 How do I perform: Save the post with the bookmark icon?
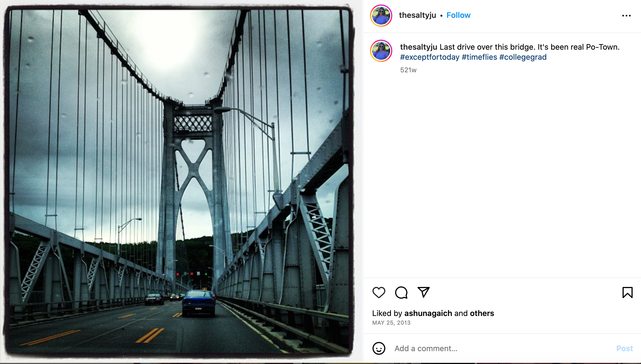(627, 293)
